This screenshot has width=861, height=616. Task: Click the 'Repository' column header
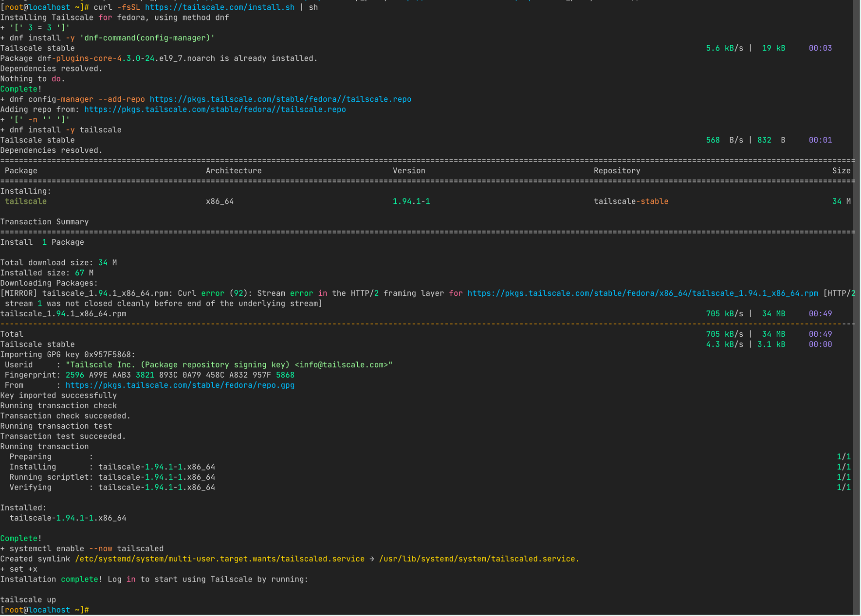coord(617,171)
